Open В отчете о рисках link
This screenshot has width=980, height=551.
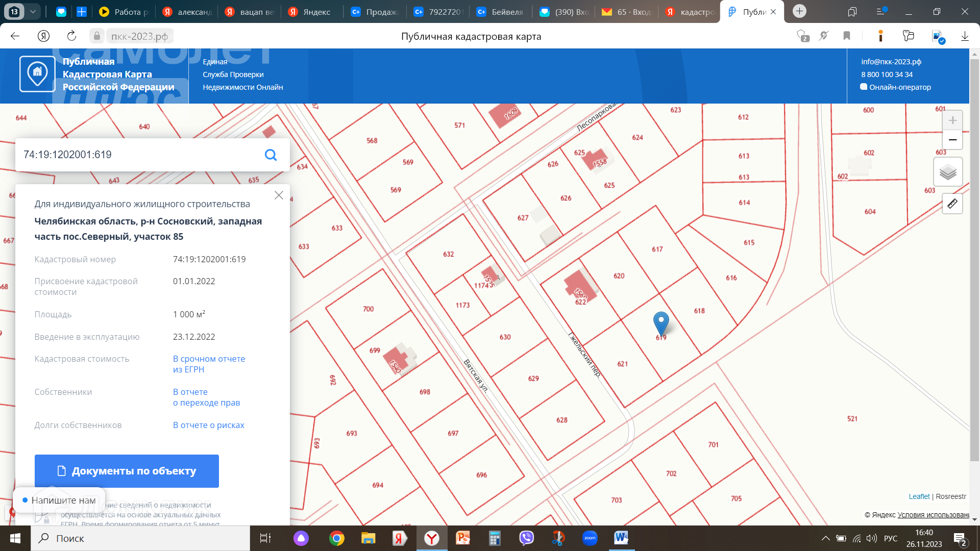pos(208,425)
